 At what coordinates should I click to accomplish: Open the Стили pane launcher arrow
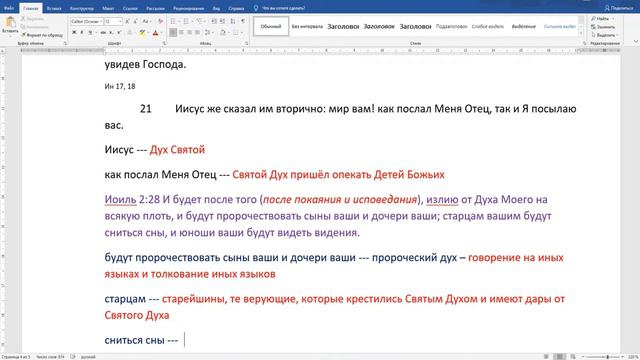tap(584, 43)
